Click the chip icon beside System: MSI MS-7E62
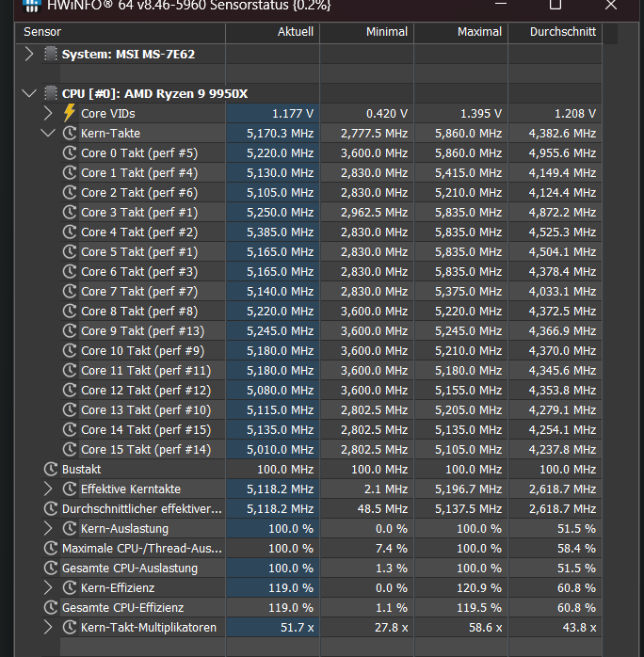Image resolution: width=644 pixels, height=657 pixels. coord(50,54)
